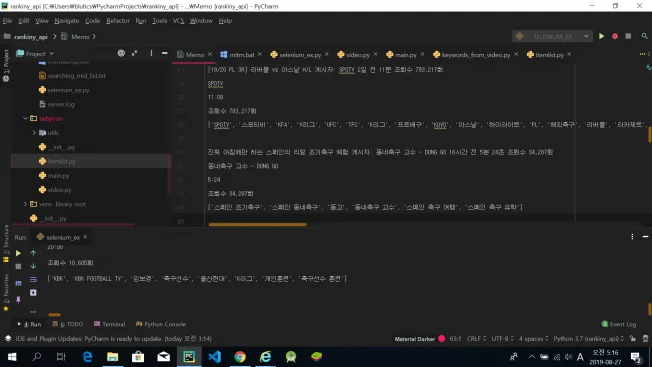
Task: Pin the Run tab
Action: click(18, 300)
